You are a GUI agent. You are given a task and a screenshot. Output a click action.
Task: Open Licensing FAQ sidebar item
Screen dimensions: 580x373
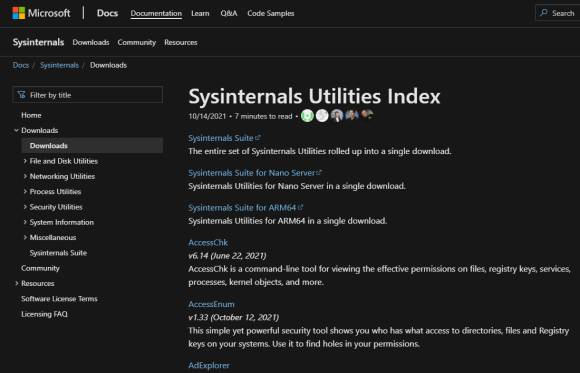[44, 314]
